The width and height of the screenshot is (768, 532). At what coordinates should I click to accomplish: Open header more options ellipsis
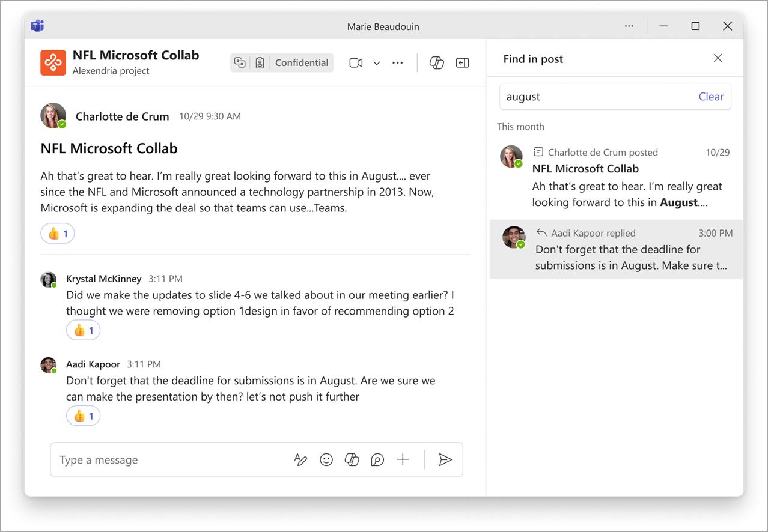398,62
